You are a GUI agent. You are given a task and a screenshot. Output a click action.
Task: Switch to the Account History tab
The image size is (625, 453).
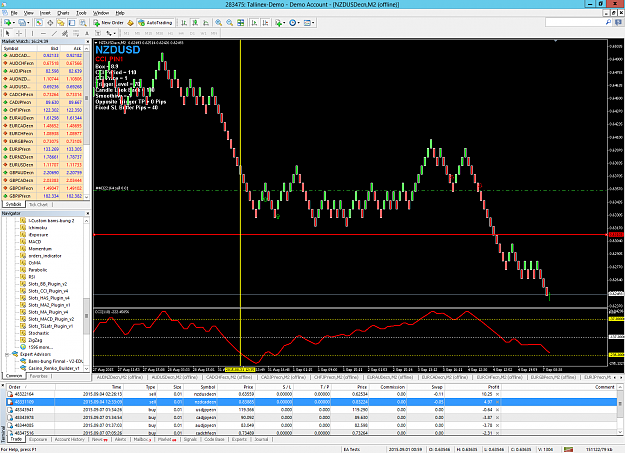(69, 439)
